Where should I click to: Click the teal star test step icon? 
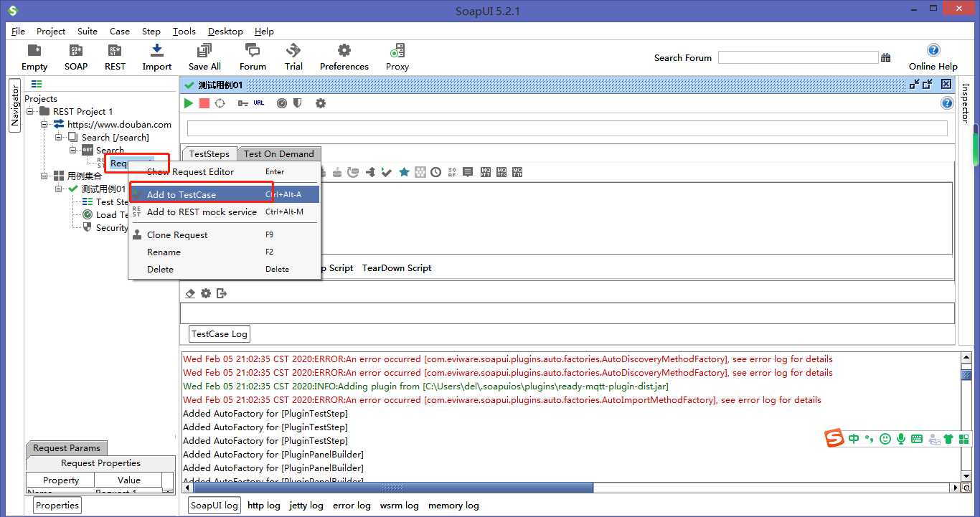click(404, 172)
